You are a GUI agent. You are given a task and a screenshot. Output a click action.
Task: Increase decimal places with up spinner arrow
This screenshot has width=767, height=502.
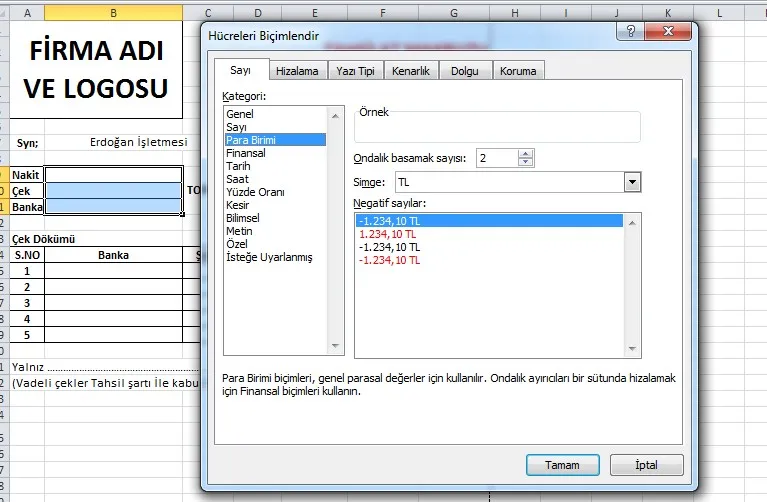[x=526, y=153]
